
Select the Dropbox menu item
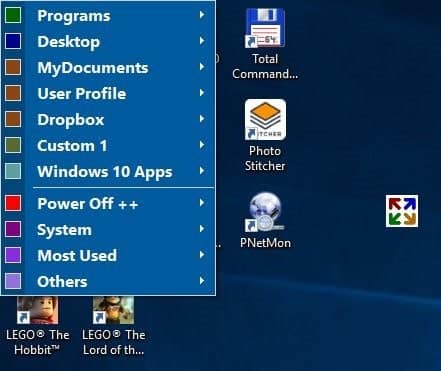click(108, 119)
